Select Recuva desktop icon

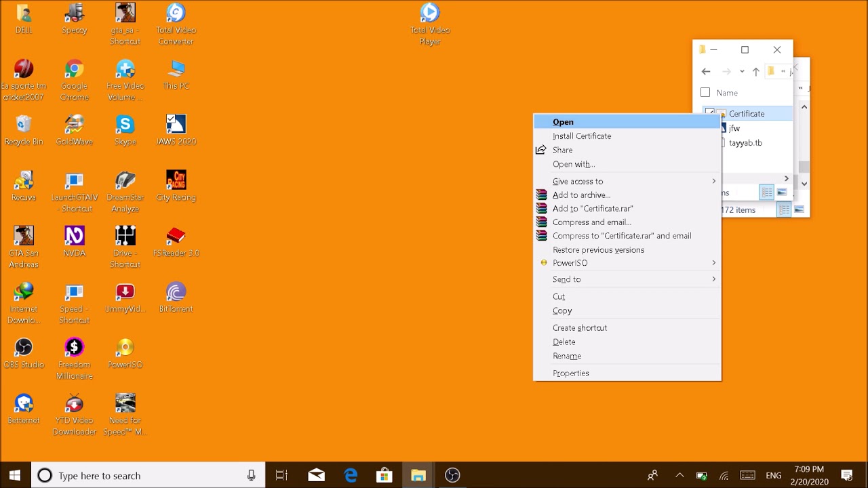[24, 186]
